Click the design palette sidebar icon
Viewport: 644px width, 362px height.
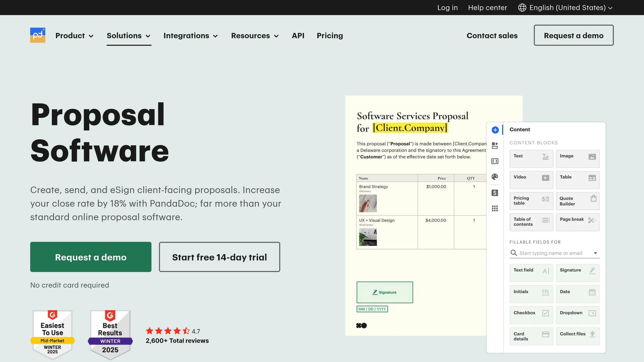(x=495, y=177)
